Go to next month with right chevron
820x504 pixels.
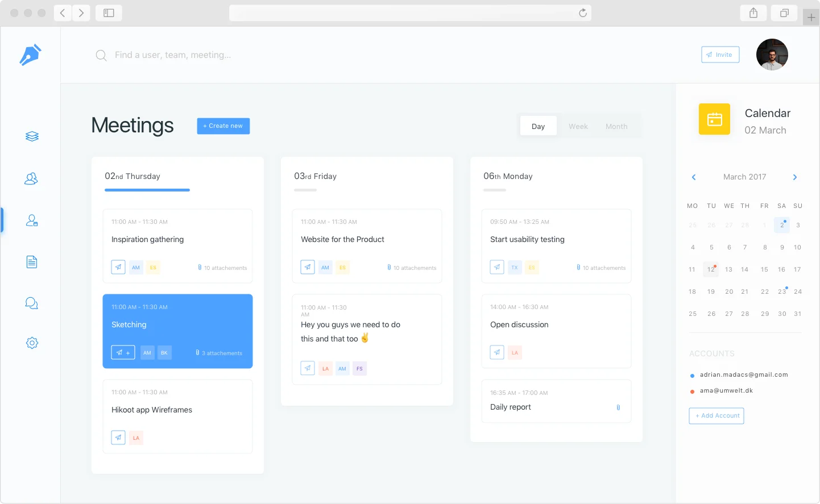tap(794, 177)
